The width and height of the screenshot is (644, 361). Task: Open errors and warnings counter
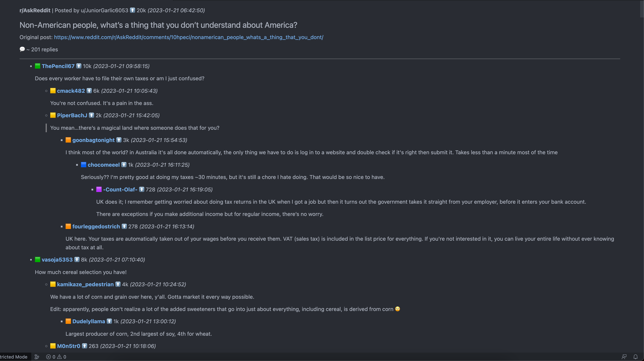pyautogui.click(x=56, y=357)
